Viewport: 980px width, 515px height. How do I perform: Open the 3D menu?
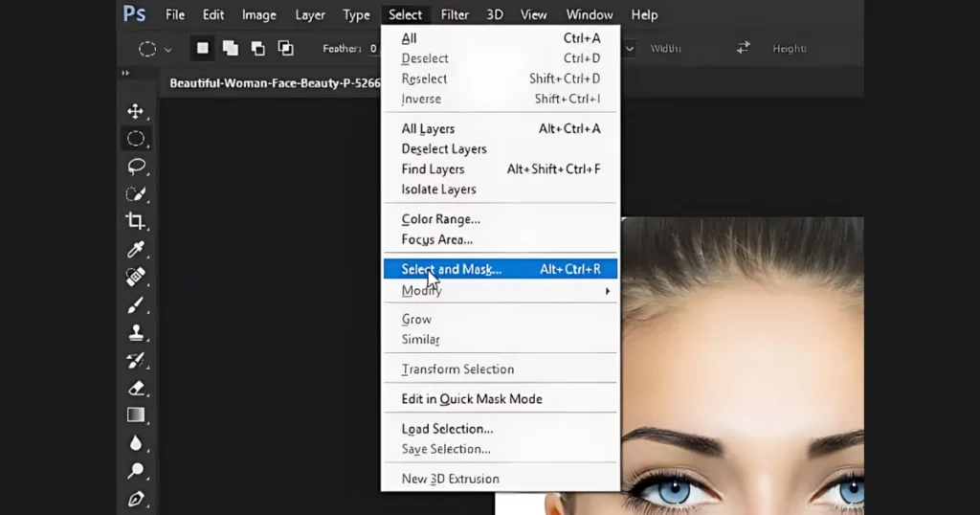495,14
